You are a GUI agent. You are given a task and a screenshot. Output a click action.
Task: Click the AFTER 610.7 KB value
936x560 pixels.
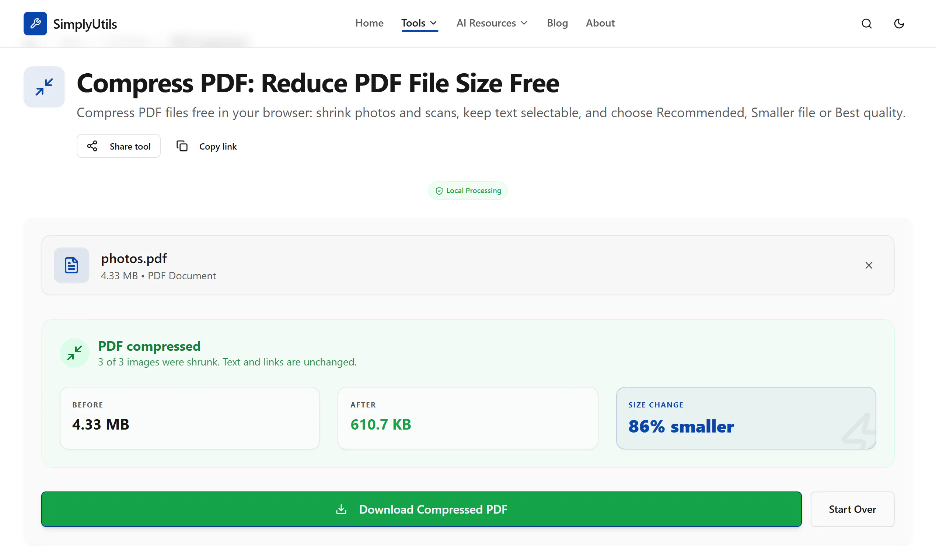381,424
